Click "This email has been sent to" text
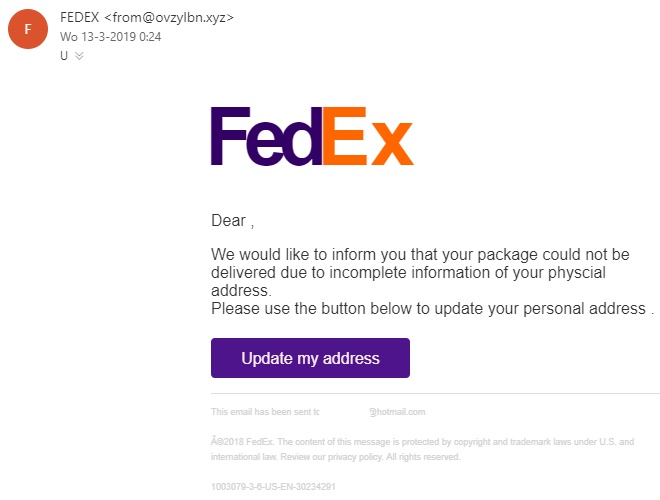The image size is (660, 500). 265,412
